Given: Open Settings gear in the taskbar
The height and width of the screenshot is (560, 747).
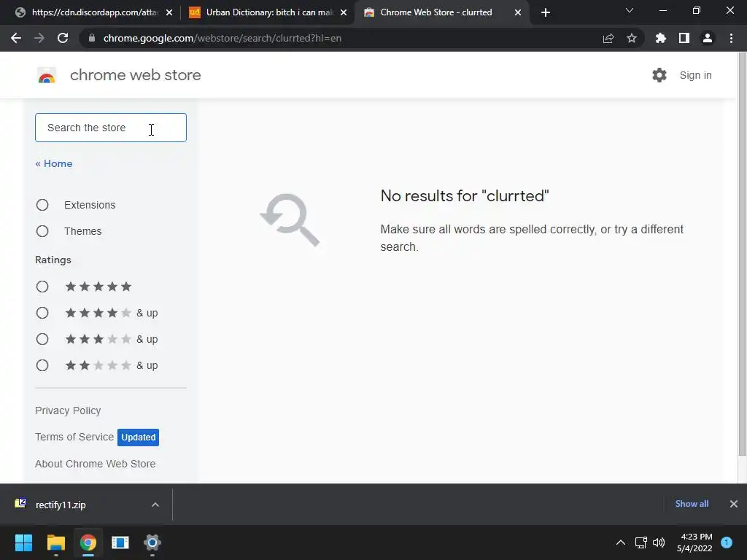Looking at the screenshot, I should (152, 542).
